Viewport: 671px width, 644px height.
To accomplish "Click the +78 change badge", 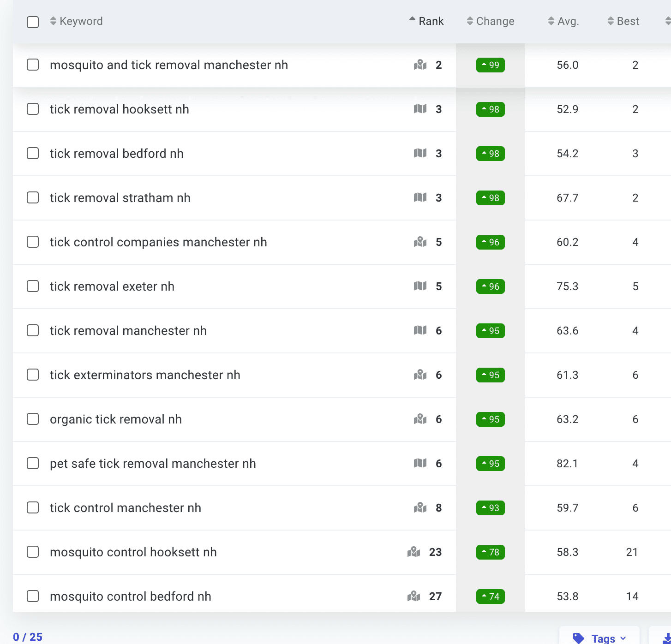I will (491, 552).
